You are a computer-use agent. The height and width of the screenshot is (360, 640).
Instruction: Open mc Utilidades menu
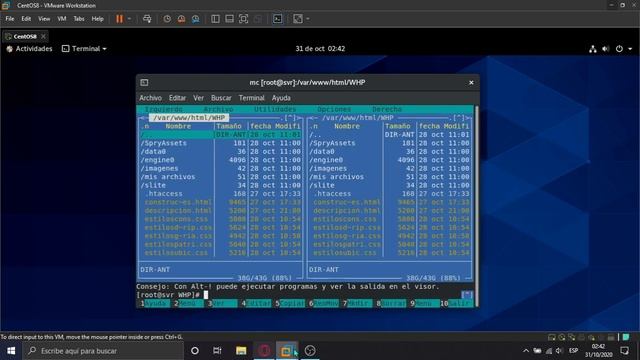(x=275, y=109)
